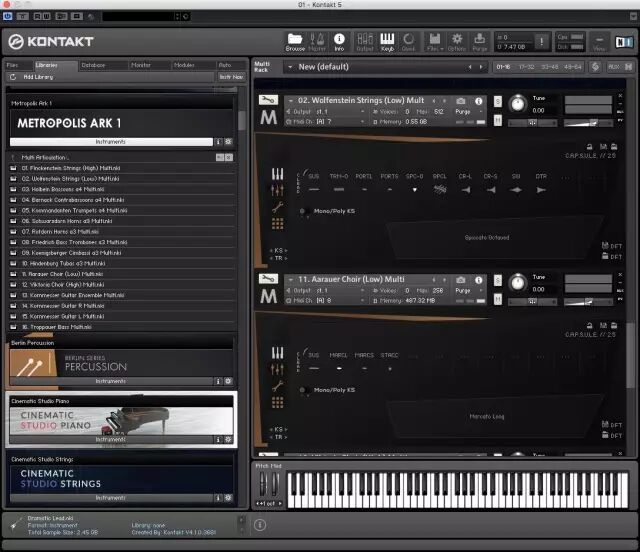Mute the Aarauer Choir instrument
Viewport: 640px width, 552px height.
498,299
